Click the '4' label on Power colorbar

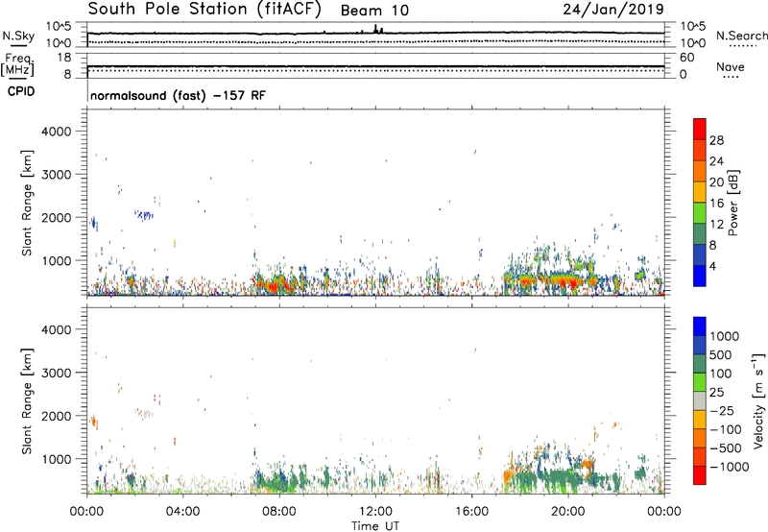(713, 266)
